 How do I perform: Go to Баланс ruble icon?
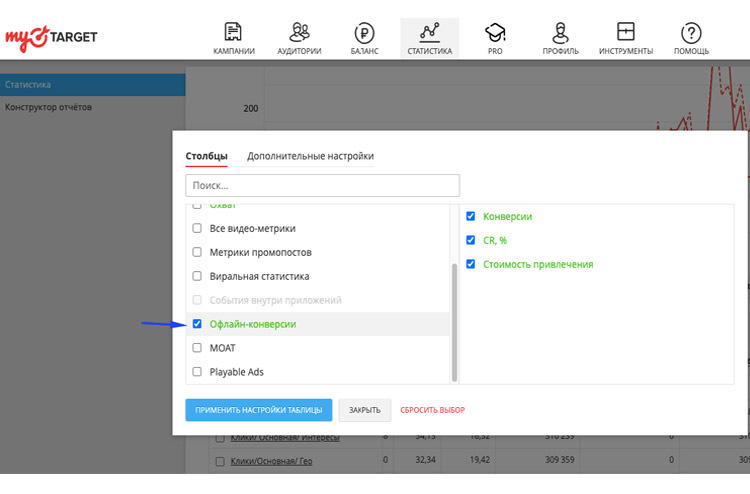tap(364, 32)
